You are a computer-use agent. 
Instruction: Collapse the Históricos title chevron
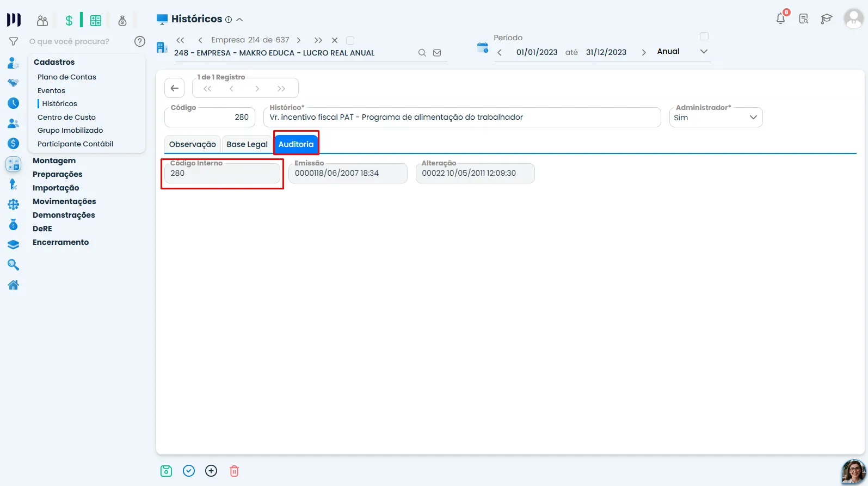click(x=239, y=20)
